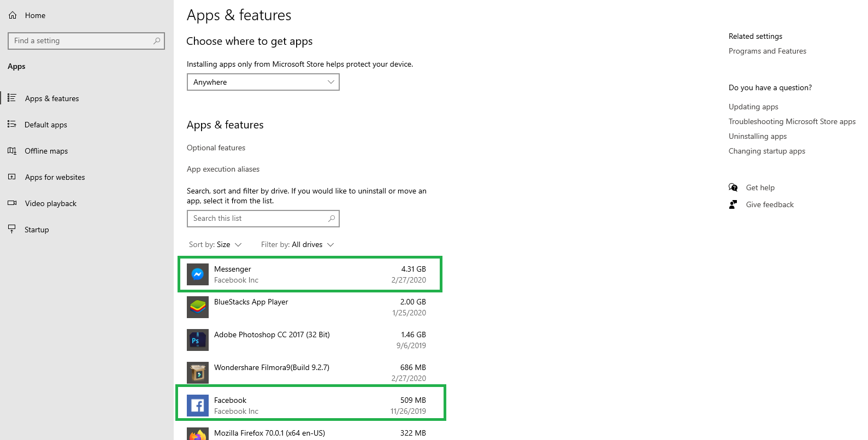Open the Filter by All drives dropdown
The image size is (868, 440).
coord(297,244)
